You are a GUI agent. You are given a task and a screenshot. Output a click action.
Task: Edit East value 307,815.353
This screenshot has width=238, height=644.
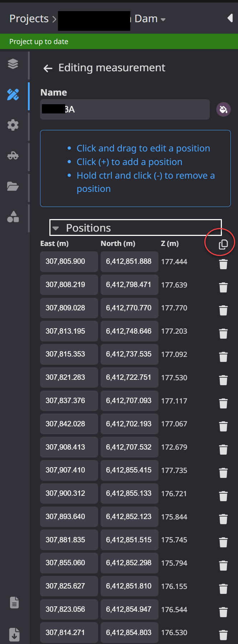tap(69, 354)
